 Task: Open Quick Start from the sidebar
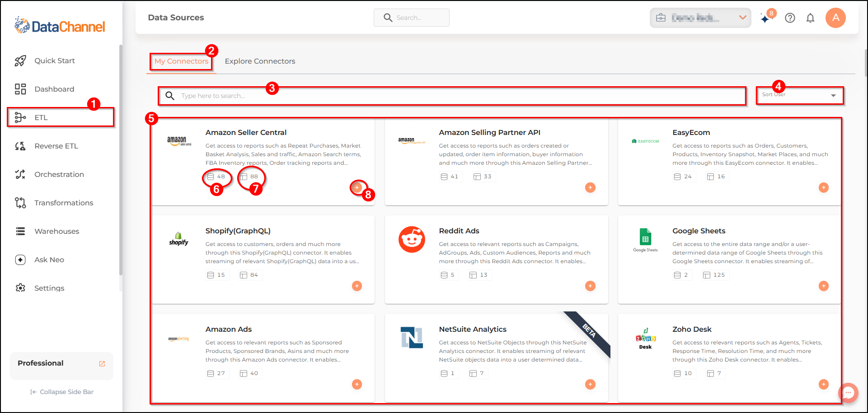[x=55, y=60]
